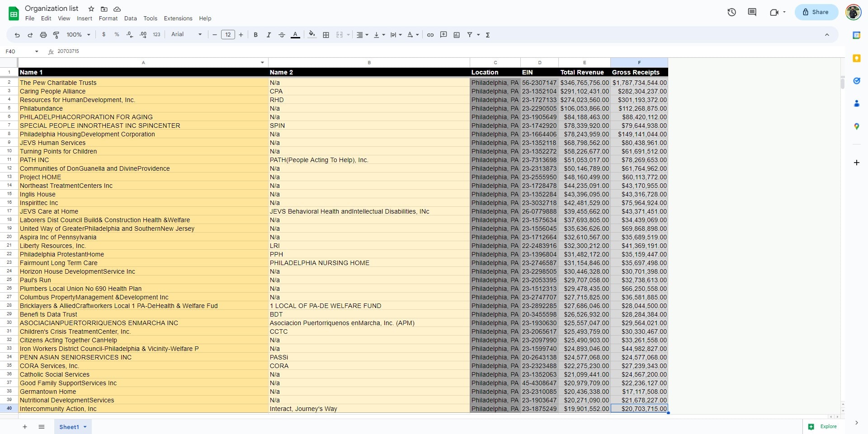Screen dimensions: 868x434
Task: Expand merge cells options arrow
Action: (349, 35)
